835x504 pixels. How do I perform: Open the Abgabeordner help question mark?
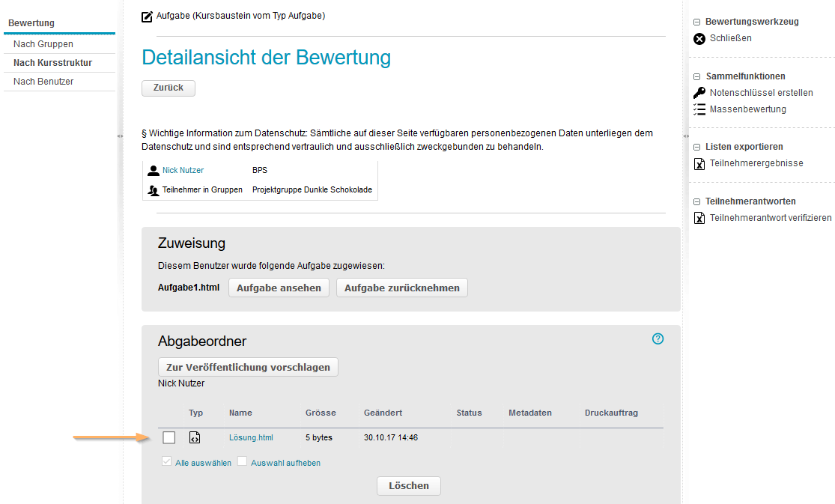pyautogui.click(x=658, y=338)
